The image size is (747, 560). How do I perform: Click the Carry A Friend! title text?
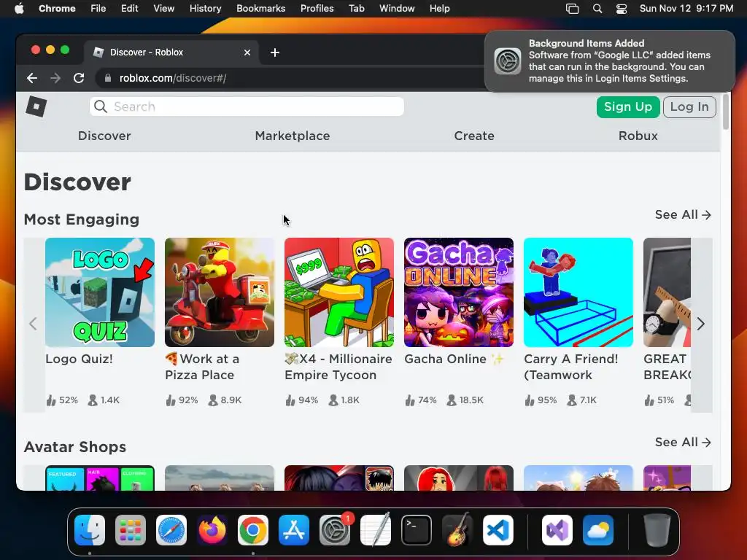pyautogui.click(x=571, y=367)
